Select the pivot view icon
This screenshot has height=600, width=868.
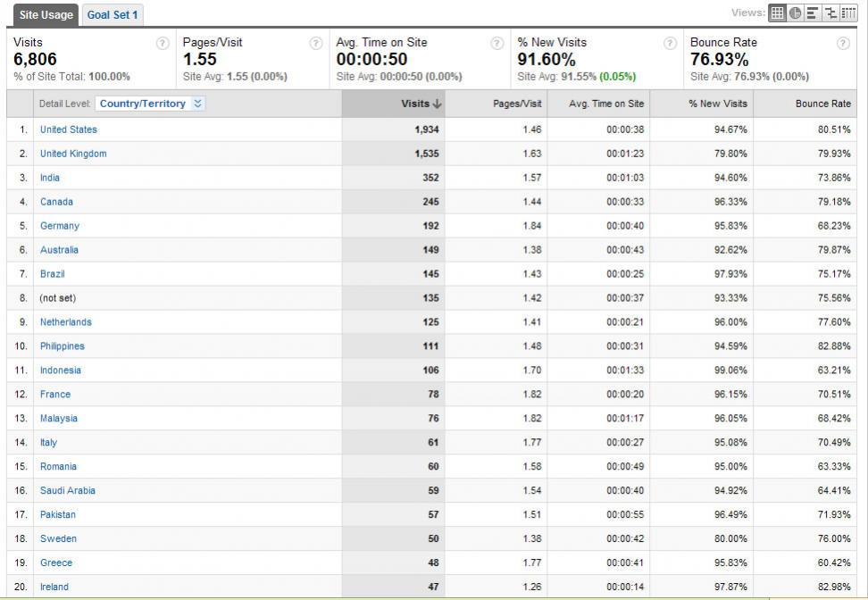848,12
